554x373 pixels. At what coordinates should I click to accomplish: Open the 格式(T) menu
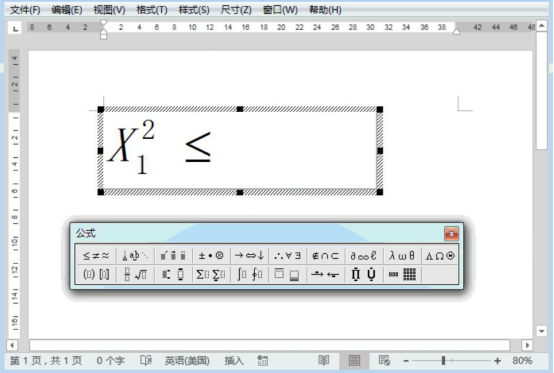(152, 10)
